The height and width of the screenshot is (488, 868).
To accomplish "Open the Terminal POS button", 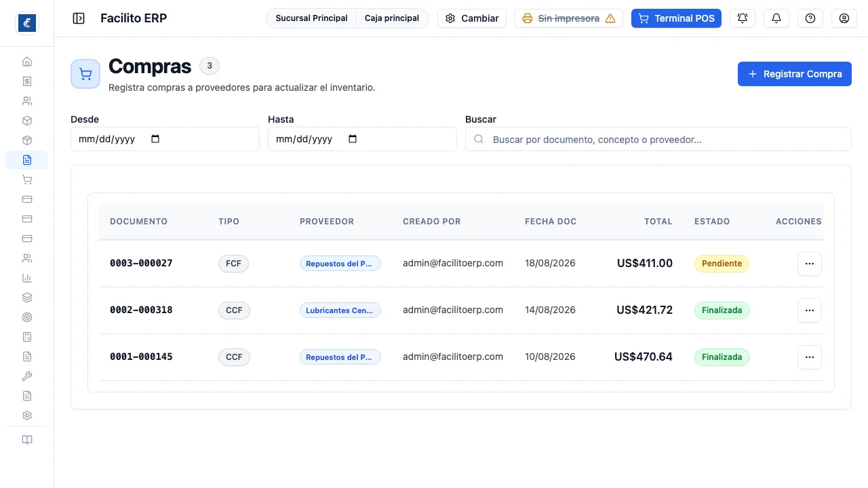I will point(676,18).
